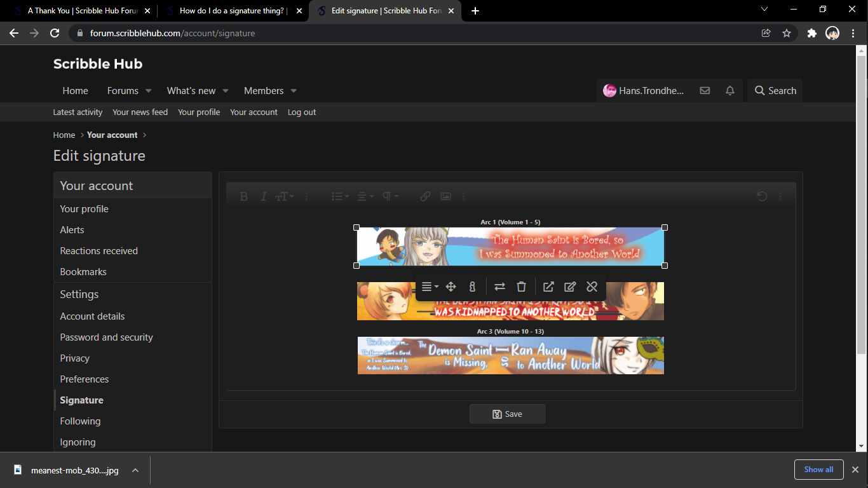Click the Unlink icon in image toolbar
The width and height of the screenshot is (868, 488).
[592, 287]
